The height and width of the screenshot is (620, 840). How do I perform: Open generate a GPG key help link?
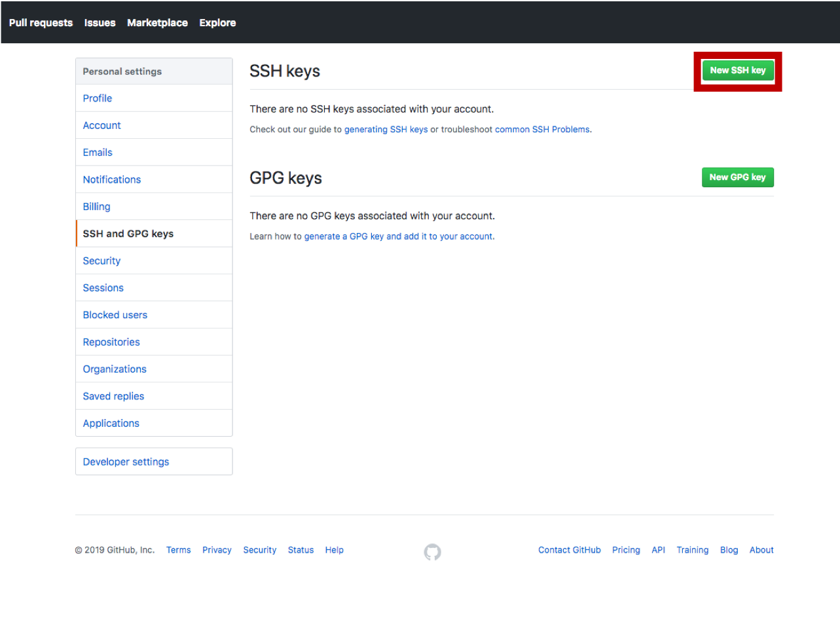point(399,236)
